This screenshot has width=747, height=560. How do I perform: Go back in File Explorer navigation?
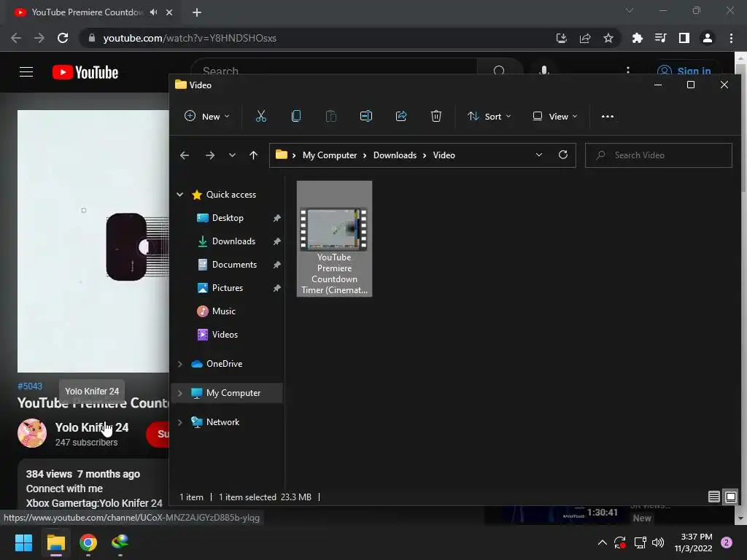coord(185,155)
